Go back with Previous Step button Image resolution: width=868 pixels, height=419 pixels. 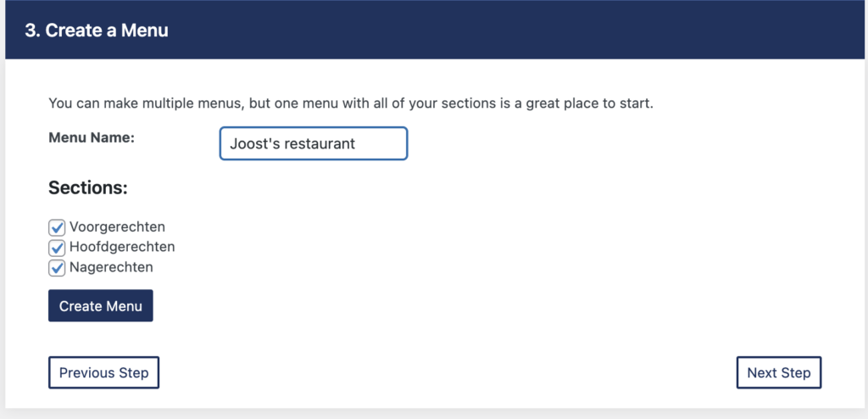[x=103, y=372]
